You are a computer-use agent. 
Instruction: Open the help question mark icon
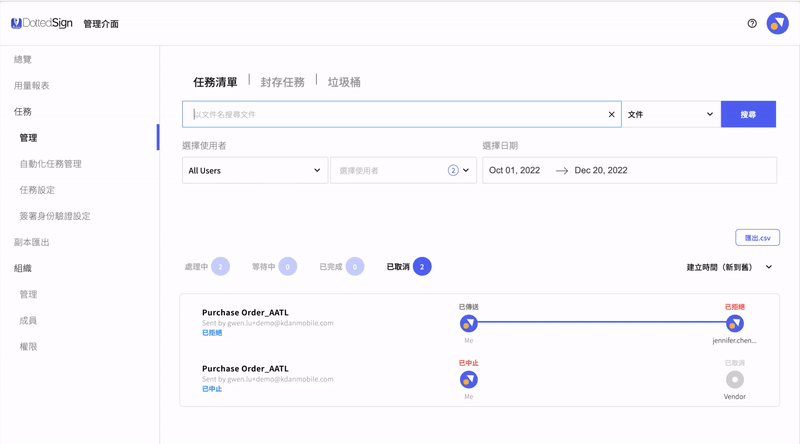[x=752, y=23]
